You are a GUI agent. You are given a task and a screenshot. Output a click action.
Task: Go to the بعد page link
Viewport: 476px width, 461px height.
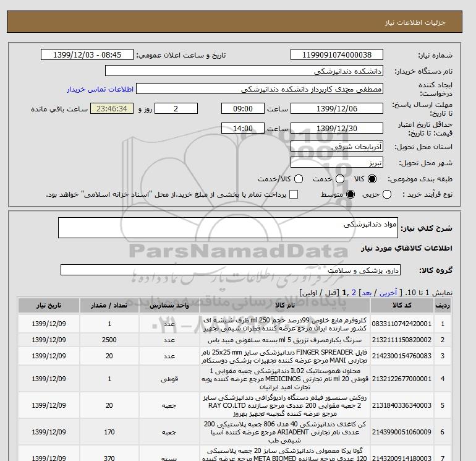(367, 293)
